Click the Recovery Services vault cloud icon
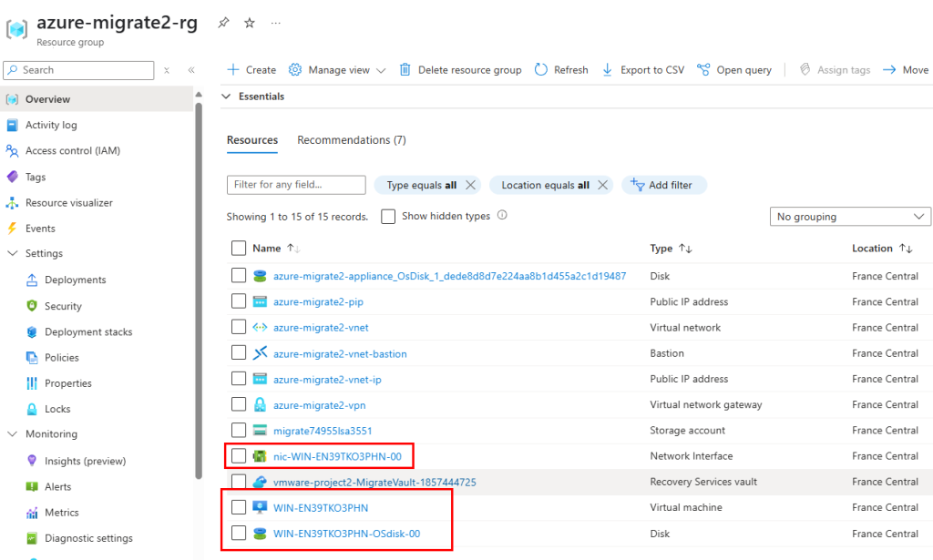Screen dimensions: 933x560 pyautogui.click(x=260, y=482)
